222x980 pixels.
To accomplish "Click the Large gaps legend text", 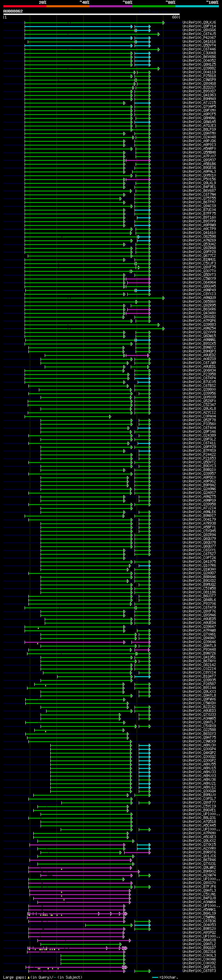I will (x=43, y=977).
